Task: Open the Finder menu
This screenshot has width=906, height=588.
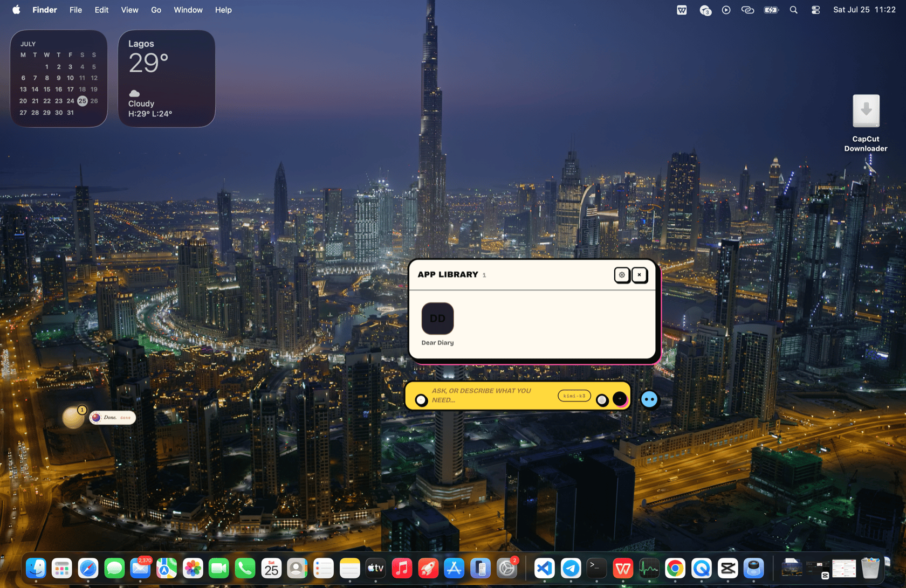Action: pyautogui.click(x=45, y=10)
